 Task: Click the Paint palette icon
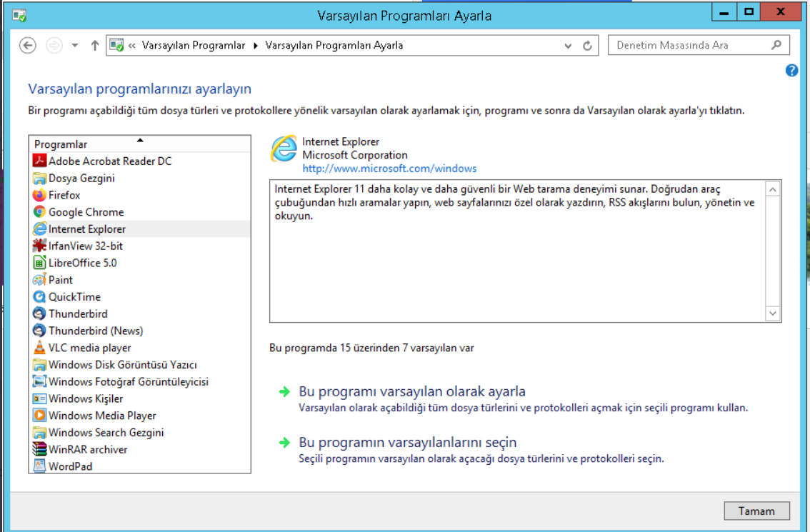click(39, 279)
